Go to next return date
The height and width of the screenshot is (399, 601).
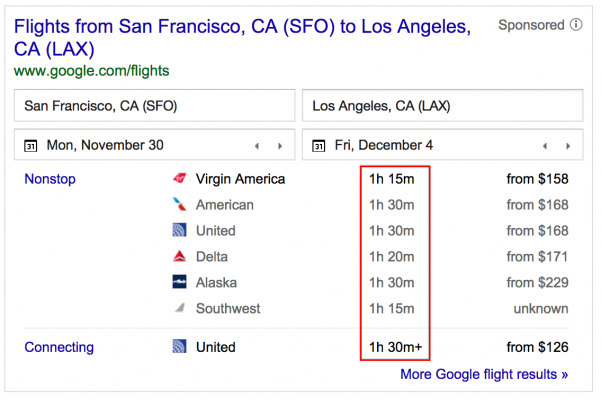[568, 146]
